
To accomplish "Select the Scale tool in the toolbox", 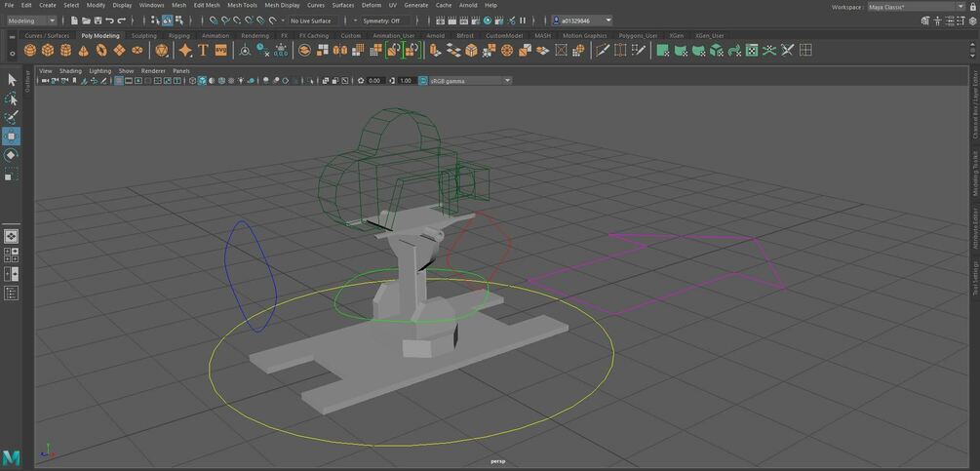I will click(x=12, y=175).
